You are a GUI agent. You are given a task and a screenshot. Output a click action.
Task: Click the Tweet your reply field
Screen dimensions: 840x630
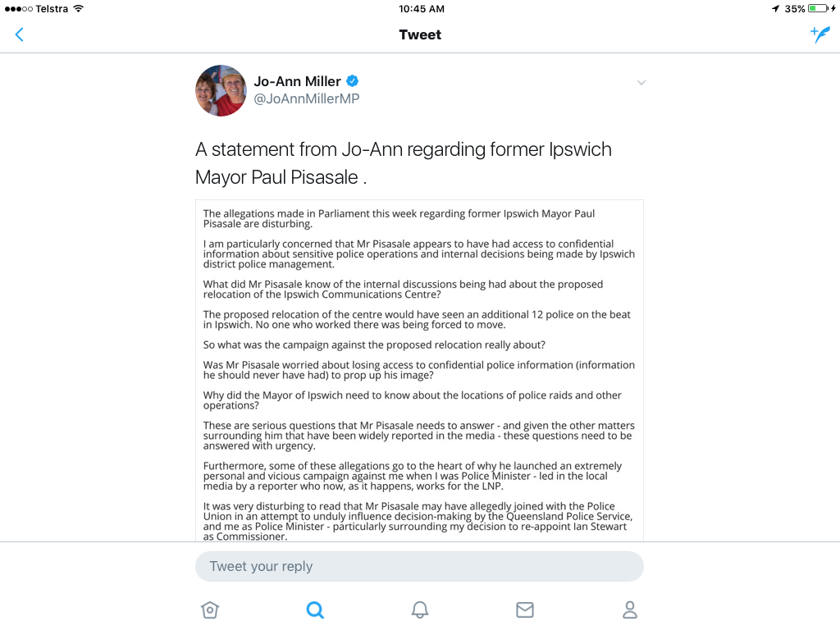click(x=419, y=566)
